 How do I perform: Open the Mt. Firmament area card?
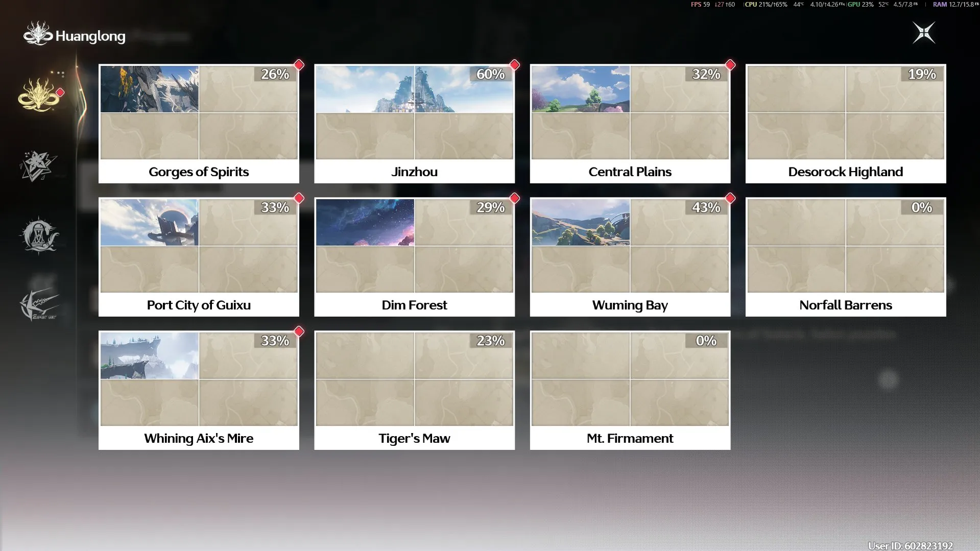630,390
